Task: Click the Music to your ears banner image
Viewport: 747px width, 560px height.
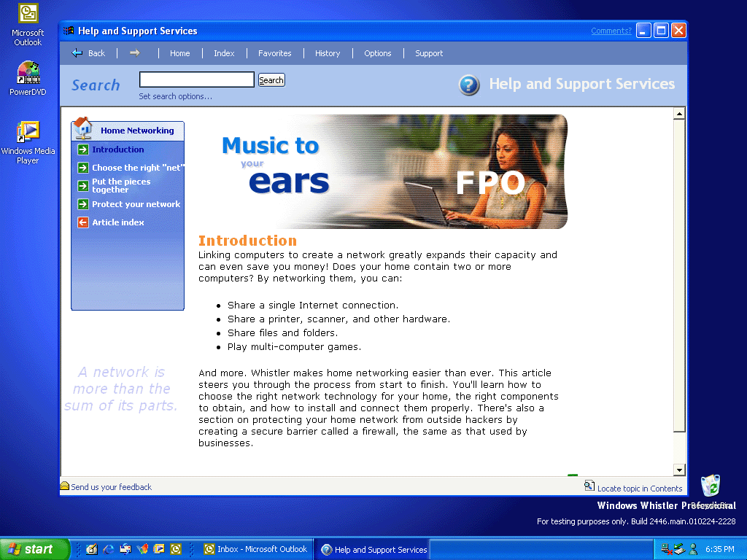Action: click(x=383, y=171)
